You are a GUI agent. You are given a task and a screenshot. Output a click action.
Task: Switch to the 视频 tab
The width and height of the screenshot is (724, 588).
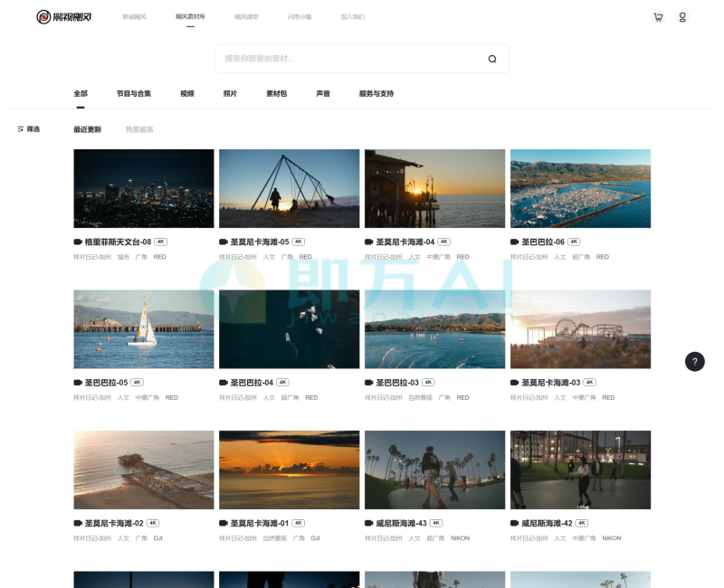pyautogui.click(x=187, y=93)
